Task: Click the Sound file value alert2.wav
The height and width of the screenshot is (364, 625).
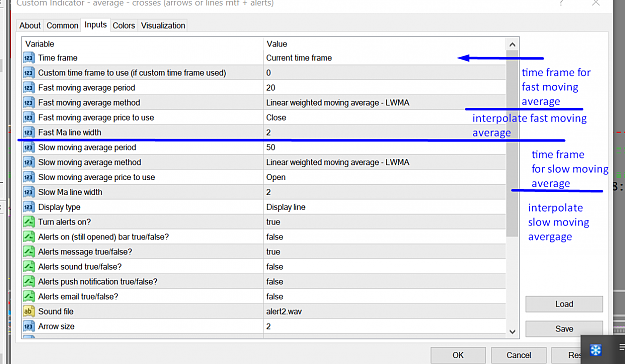Action: 284,311
